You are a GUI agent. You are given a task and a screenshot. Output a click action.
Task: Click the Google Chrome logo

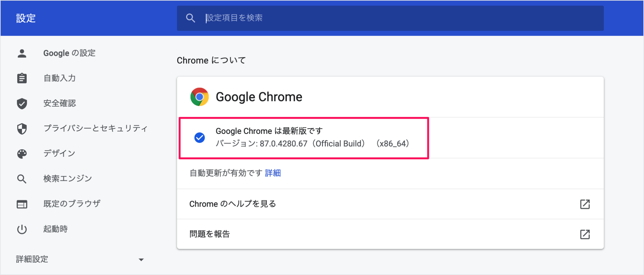click(200, 97)
